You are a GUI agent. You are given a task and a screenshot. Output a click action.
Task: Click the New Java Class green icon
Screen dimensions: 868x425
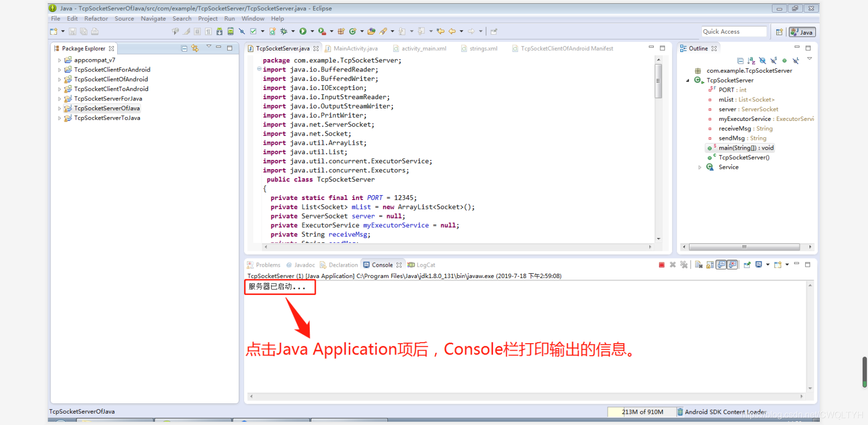tap(353, 31)
